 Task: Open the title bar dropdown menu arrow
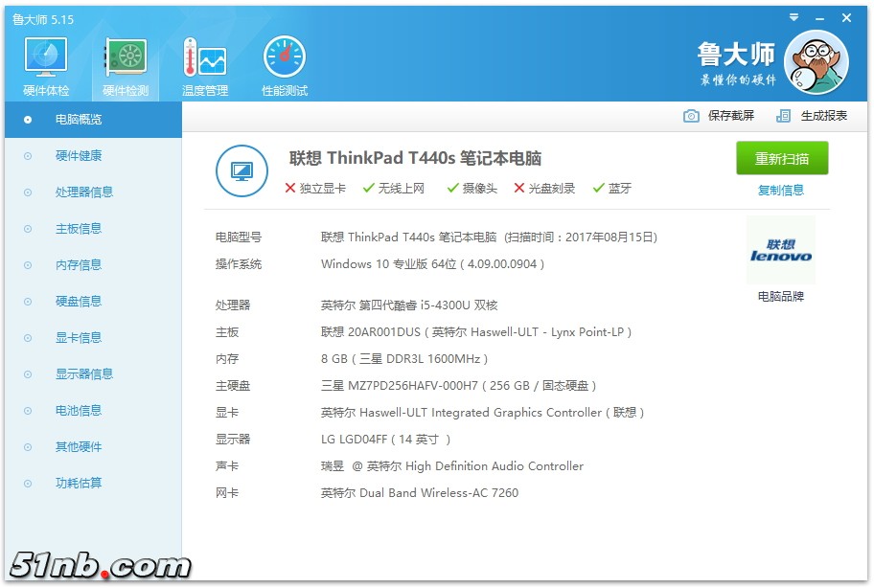click(793, 18)
